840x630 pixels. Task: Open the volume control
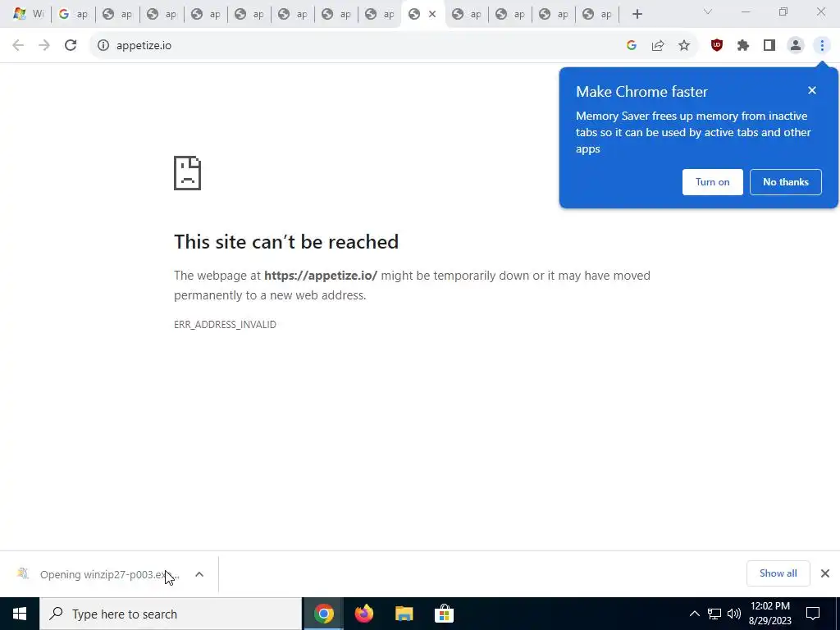(x=734, y=614)
